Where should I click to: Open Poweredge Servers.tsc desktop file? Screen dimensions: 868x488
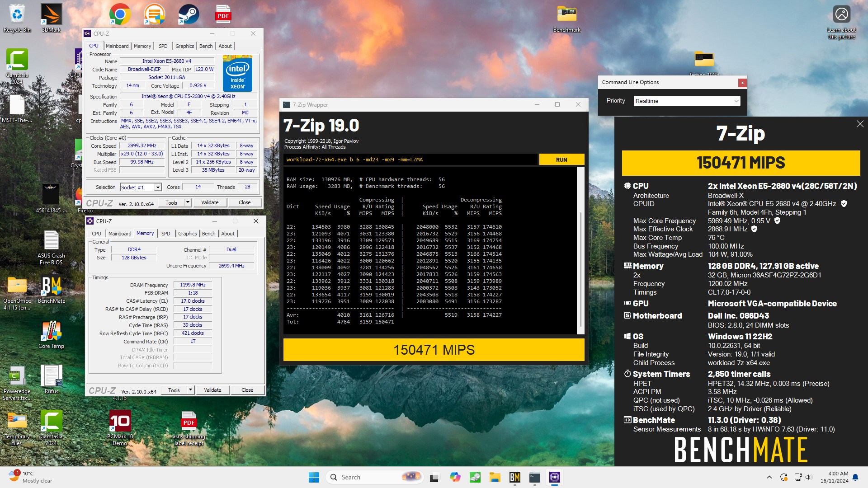coord(17,383)
